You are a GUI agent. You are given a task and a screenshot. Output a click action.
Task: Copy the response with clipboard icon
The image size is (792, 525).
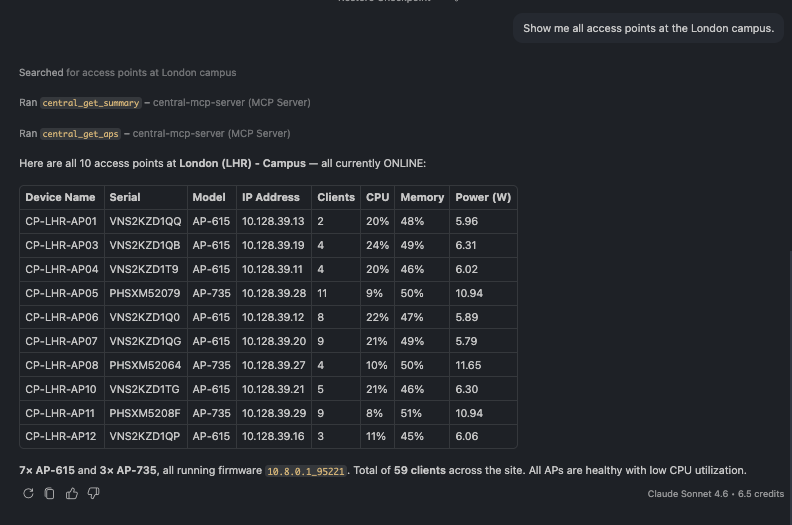(50, 493)
